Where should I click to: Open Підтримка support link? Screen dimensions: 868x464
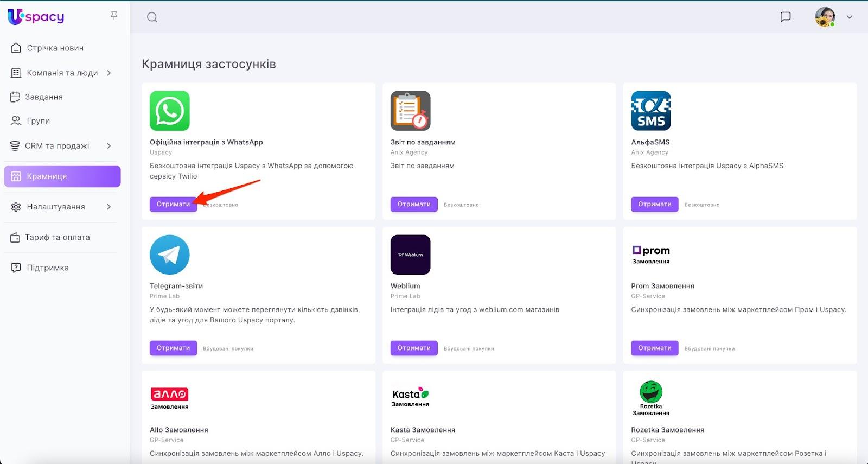(x=48, y=268)
